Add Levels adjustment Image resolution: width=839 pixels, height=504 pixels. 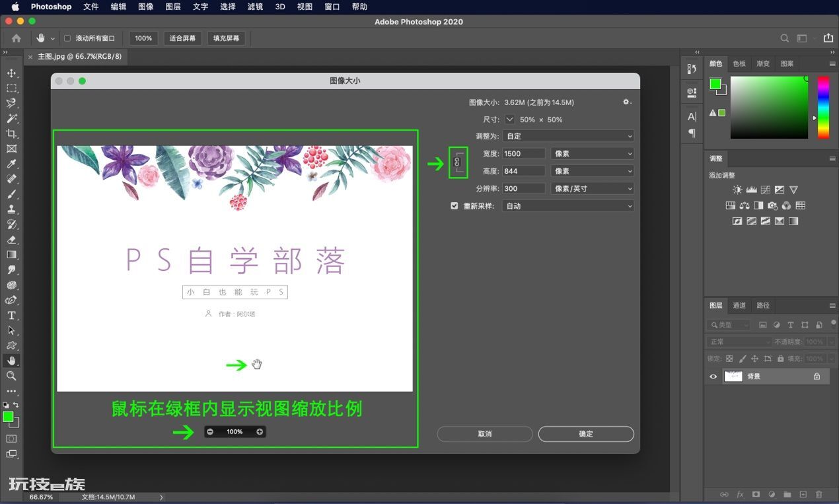pos(752,190)
